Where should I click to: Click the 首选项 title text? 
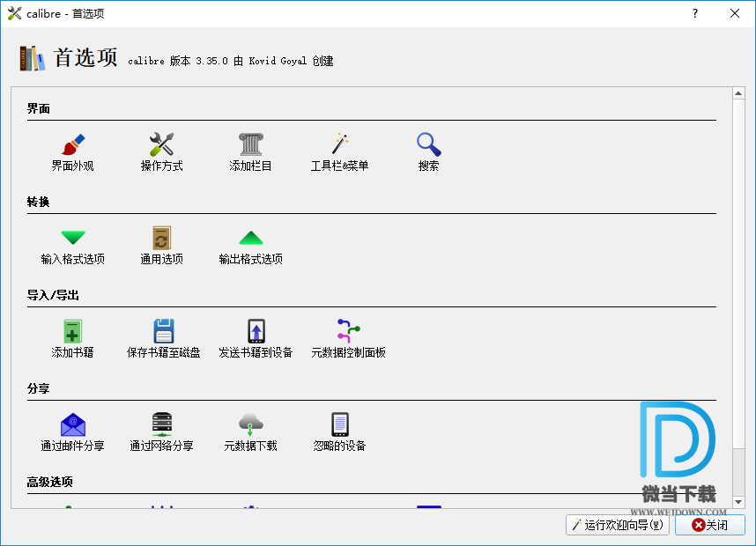click(85, 58)
